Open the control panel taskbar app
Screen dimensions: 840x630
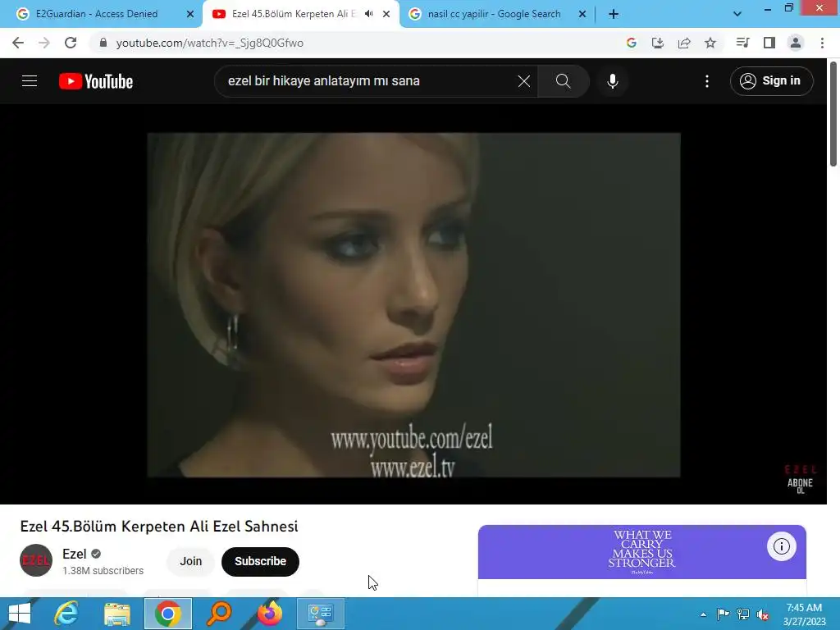point(321,614)
